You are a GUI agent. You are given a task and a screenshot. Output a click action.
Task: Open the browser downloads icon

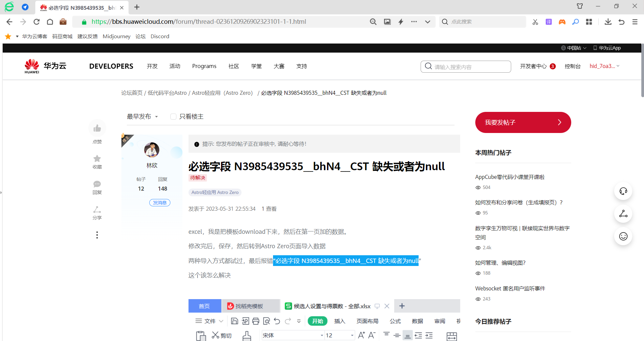pos(608,22)
